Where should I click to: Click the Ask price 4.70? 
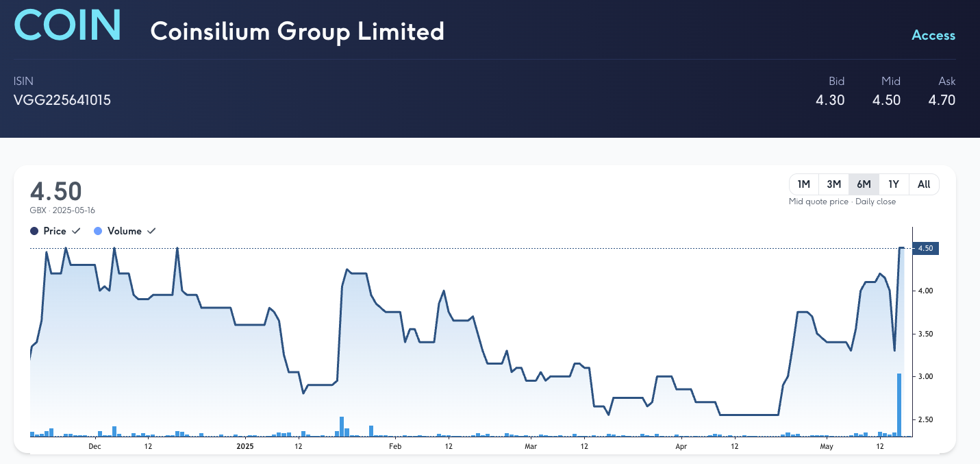point(942,100)
